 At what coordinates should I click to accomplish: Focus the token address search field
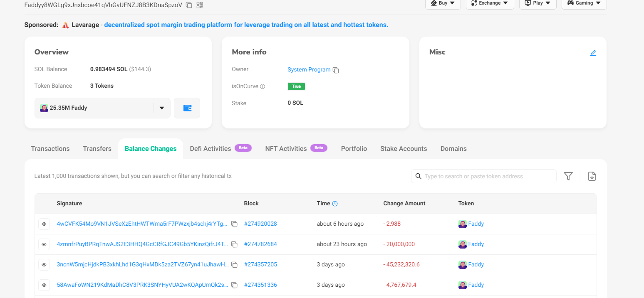coord(484,176)
